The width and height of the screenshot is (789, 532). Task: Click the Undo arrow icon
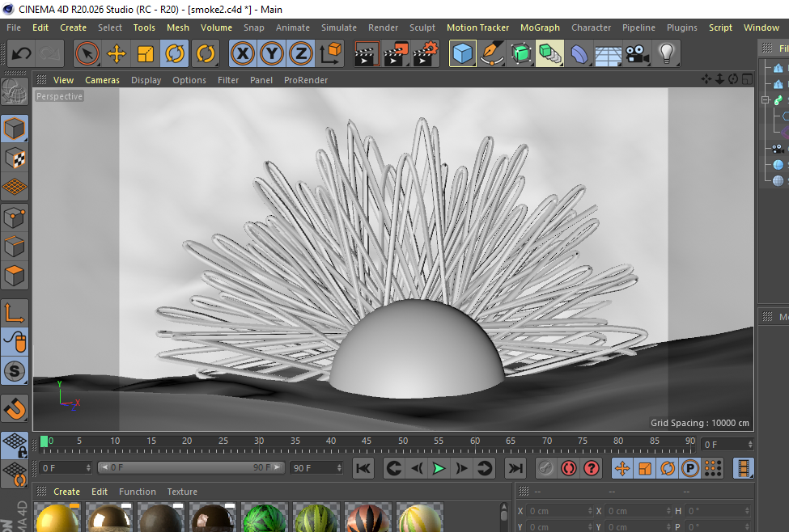[22, 53]
